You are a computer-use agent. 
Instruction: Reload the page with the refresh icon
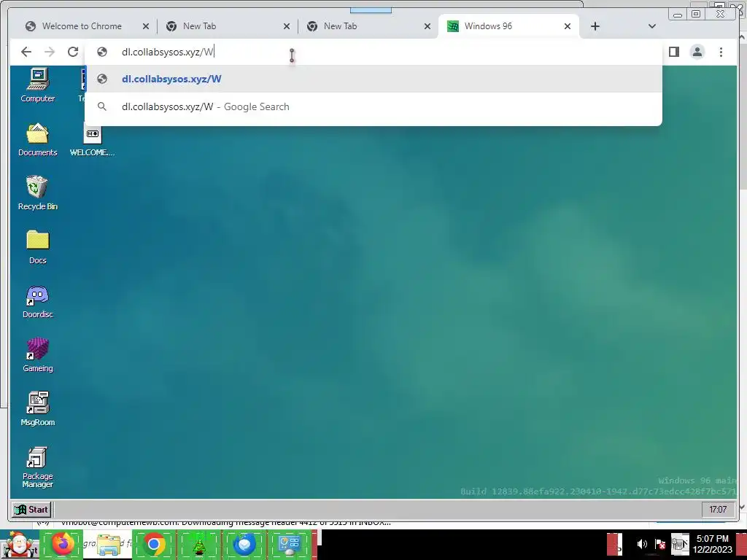[73, 52]
